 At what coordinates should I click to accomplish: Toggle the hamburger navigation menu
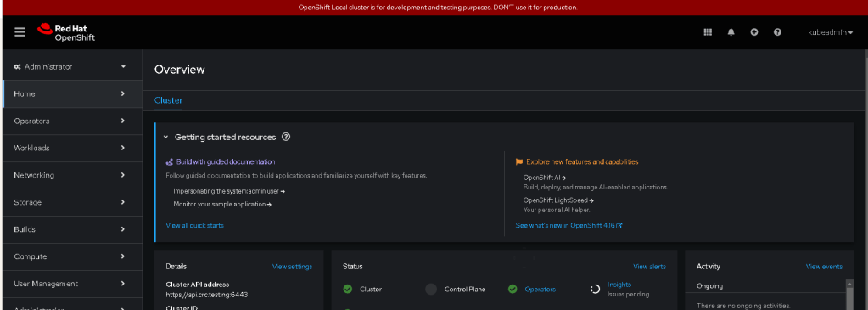pos(20,32)
